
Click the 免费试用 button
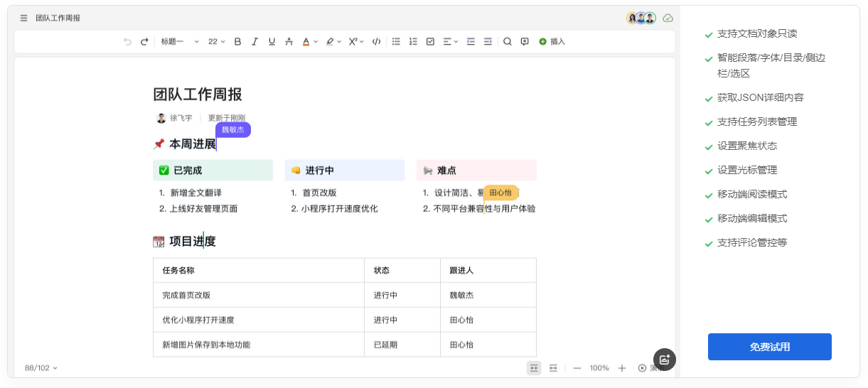(769, 347)
